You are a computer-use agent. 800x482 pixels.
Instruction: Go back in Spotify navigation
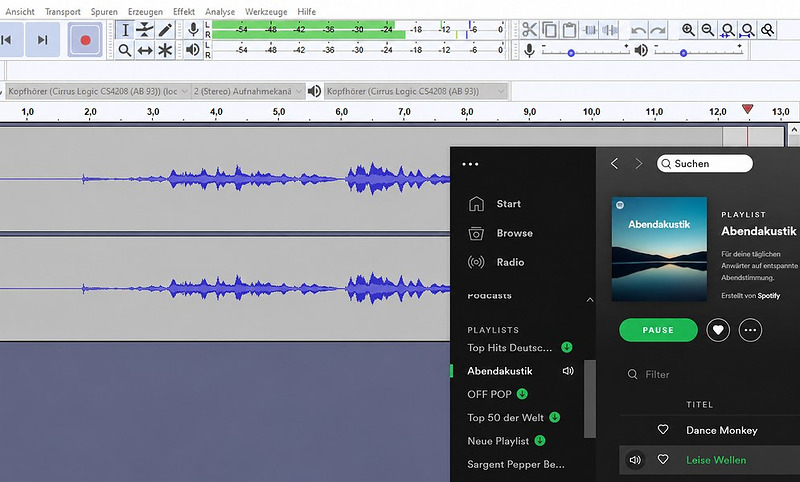pyautogui.click(x=614, y=164)
